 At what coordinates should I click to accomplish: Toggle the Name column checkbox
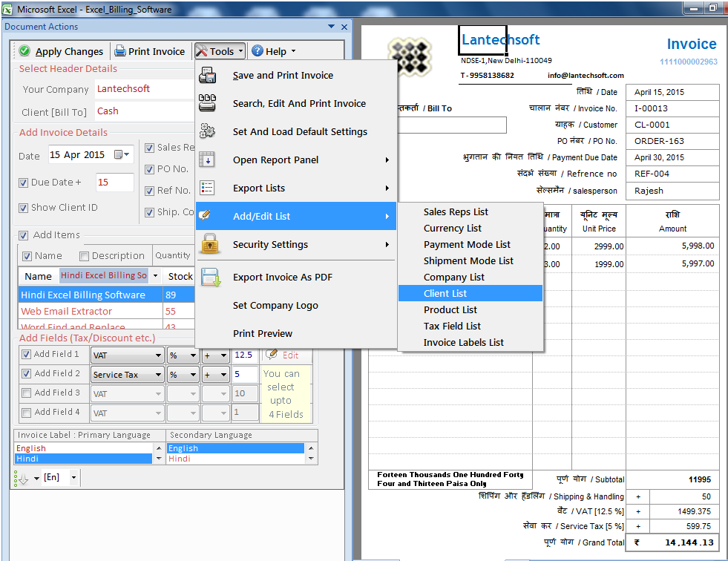pyautogui.click(x=27, y=256)
